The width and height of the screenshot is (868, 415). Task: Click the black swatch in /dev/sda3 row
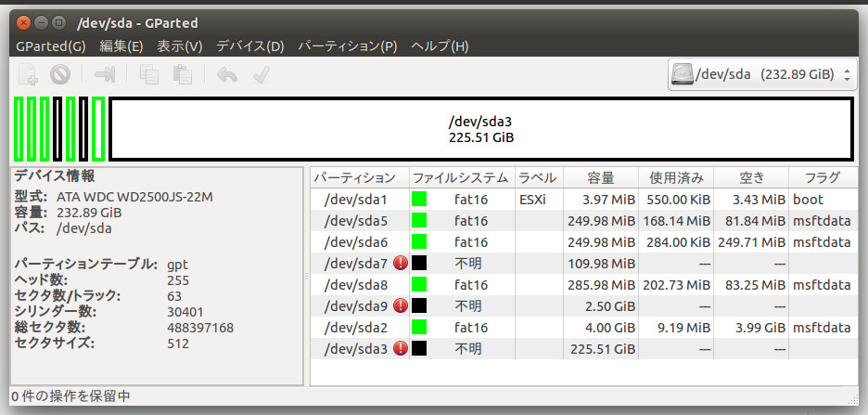point(419,348)
